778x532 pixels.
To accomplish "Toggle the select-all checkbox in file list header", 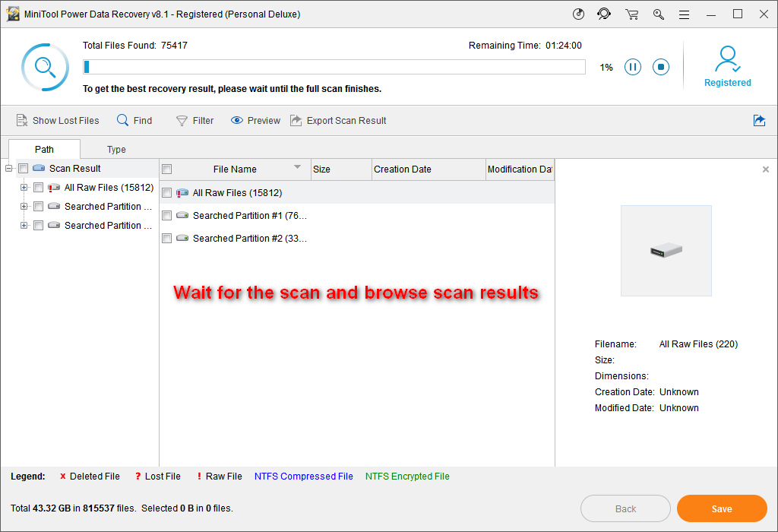I will tap(166, 169).
